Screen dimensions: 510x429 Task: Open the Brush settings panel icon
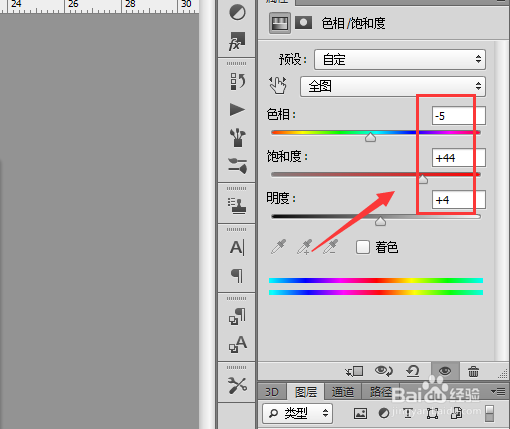(x=237, y=166)
